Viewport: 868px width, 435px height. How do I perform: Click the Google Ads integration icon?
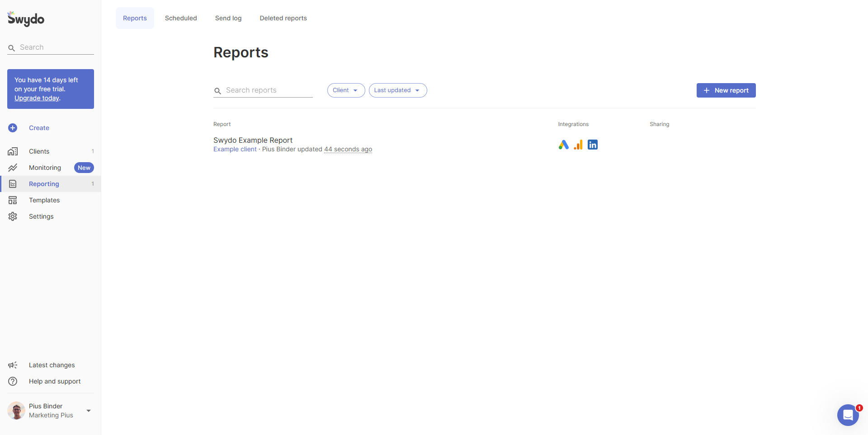(563, 145)
